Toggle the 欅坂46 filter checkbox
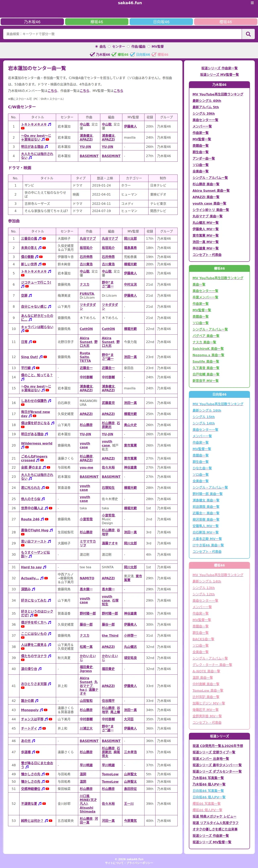The image size is (258, 868). 114,54
